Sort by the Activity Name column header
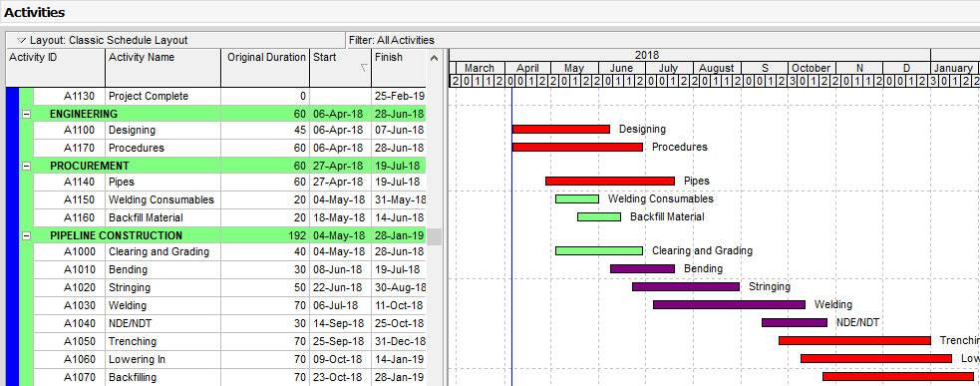 point(163,68)
